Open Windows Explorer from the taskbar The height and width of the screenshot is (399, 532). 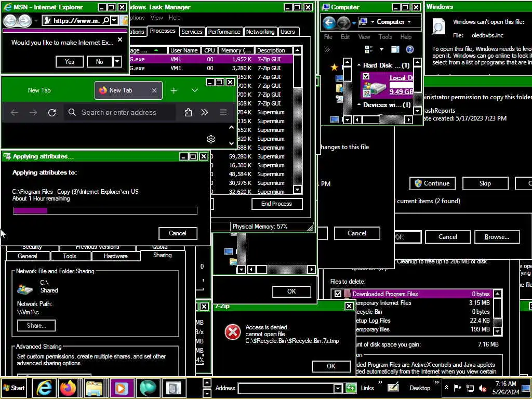tap(95, 388)
